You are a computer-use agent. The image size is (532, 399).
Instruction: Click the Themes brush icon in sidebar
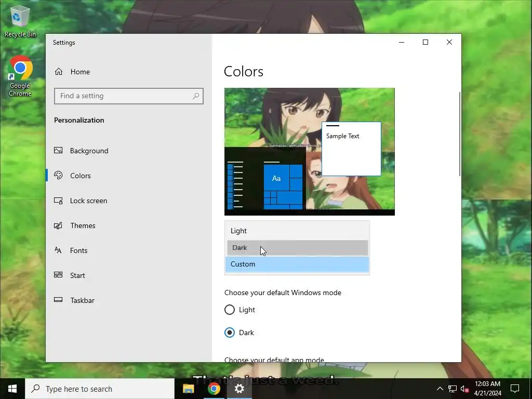pos(58,225)
